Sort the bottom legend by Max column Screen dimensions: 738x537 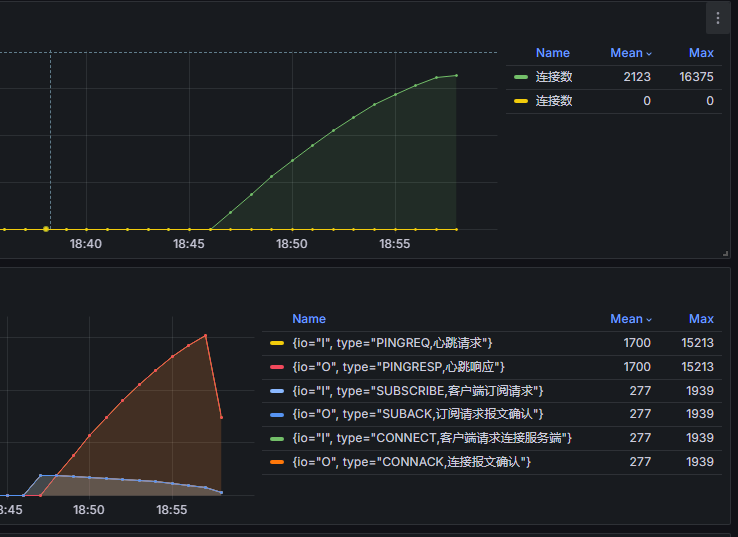click(x=701, y=319)
